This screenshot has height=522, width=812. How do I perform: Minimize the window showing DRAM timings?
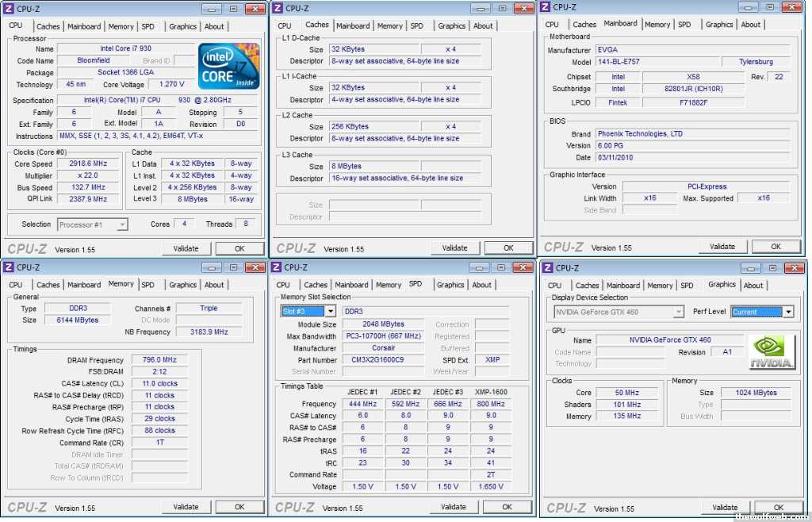pos(207,267)
